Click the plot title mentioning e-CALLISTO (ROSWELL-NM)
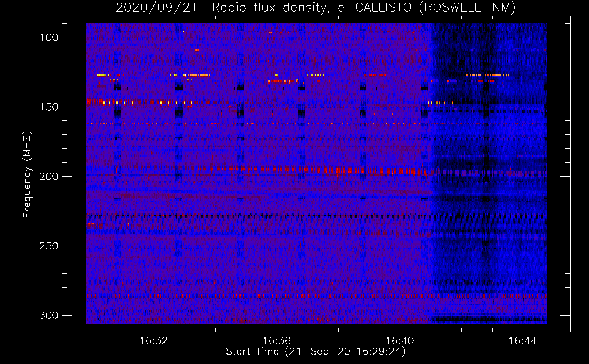 316,8
